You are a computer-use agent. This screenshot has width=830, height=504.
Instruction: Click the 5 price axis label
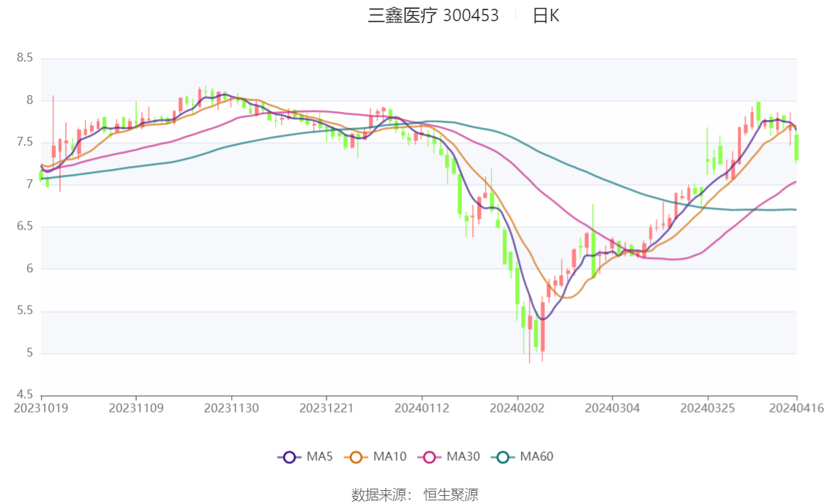point(29,353)
